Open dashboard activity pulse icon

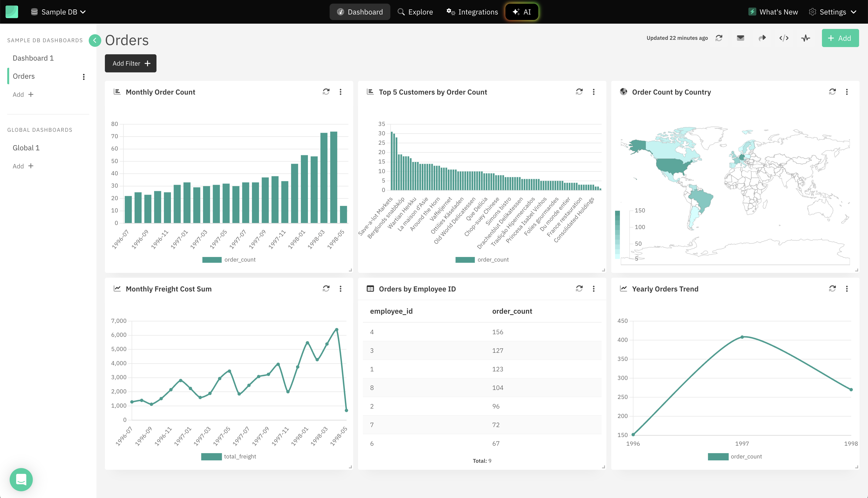[x=806, y=38]
